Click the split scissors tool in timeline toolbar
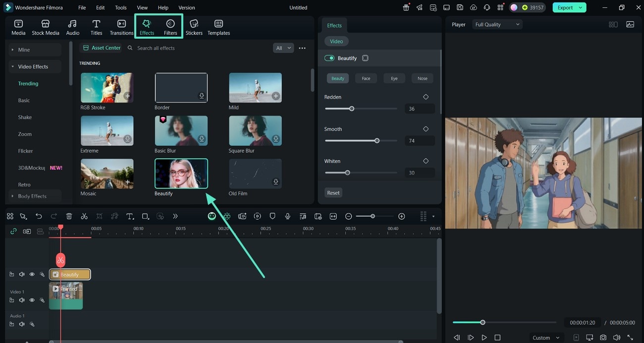Screen dimensions: 644x343 84,216
